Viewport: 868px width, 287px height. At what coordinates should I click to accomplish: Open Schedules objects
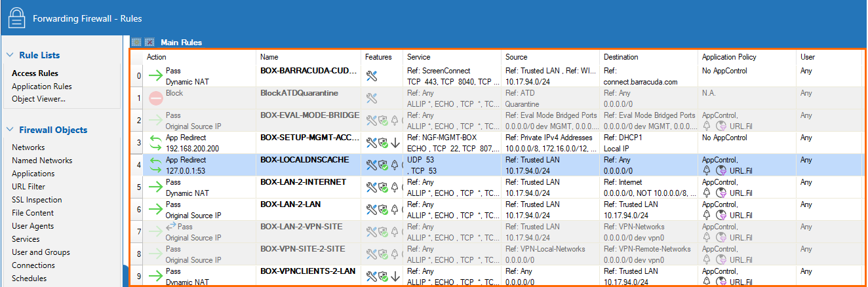(x=29, y=278)
